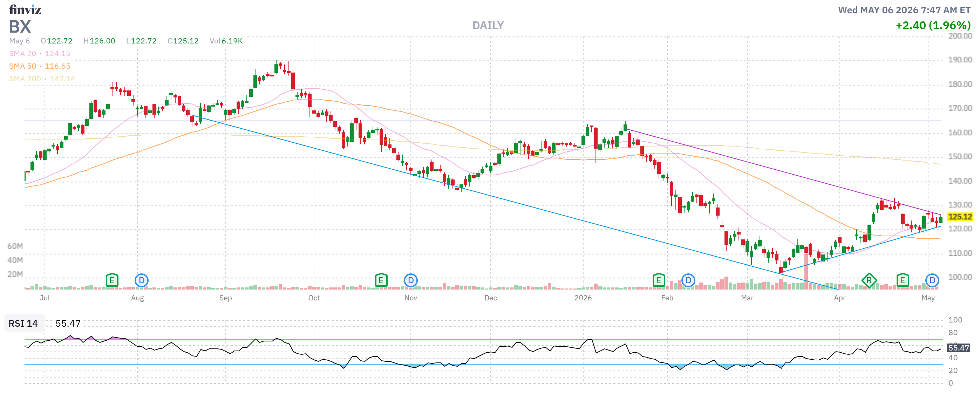The width and height of the screenshot is (980, 394).
Task: Select the SMA 50 legend entry
Action: click(x=40, y=66)
